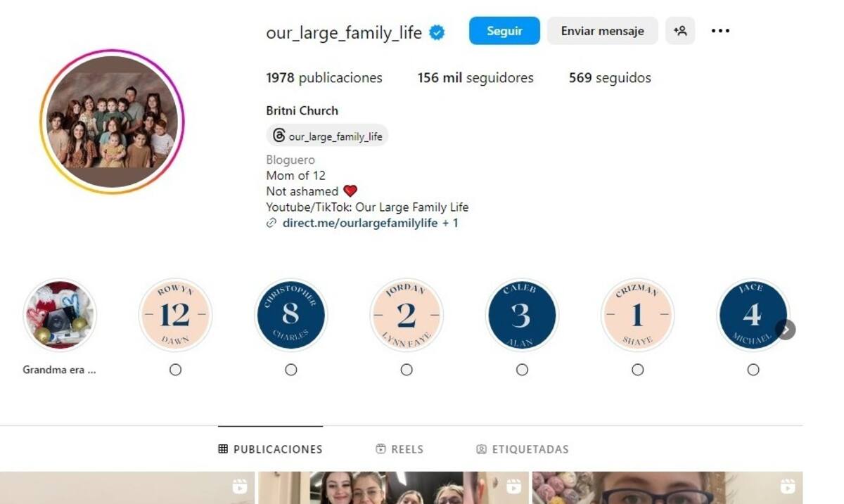This screenshot has height=504, width=844.
Task: Open the add similar accounts person icon
Action: pyautogui.click(x=680, y=31)
